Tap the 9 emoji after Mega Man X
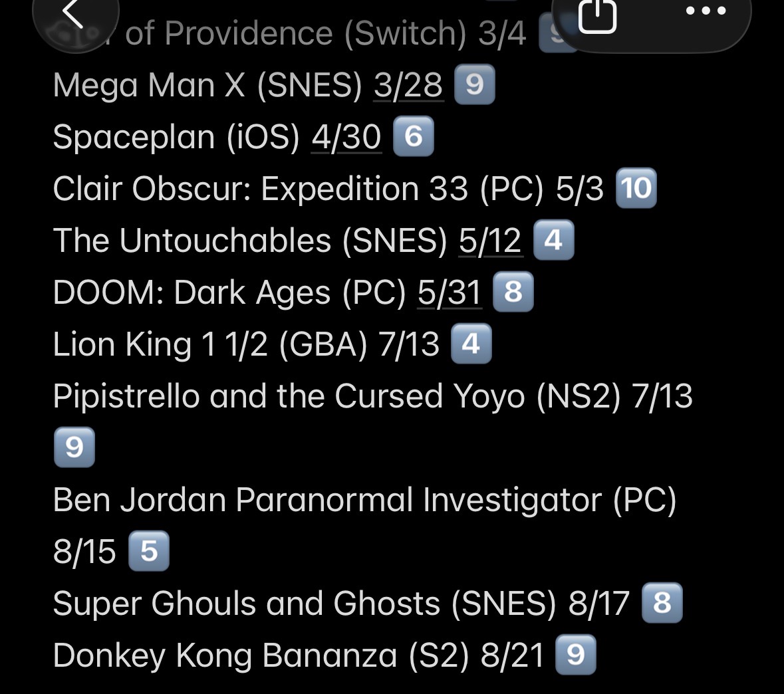 (475, 84)
